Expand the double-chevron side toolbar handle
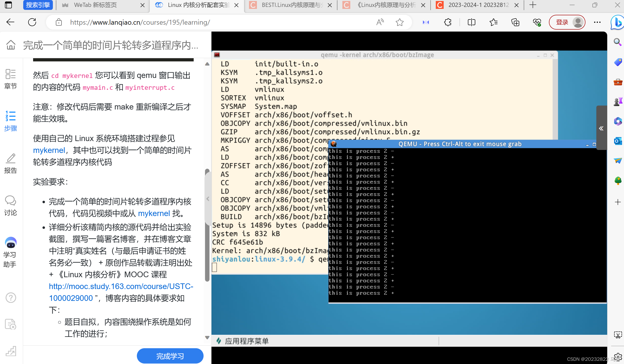Image resolution: width=624 pixels, height=364 pixels. click(x=601, y=128)
